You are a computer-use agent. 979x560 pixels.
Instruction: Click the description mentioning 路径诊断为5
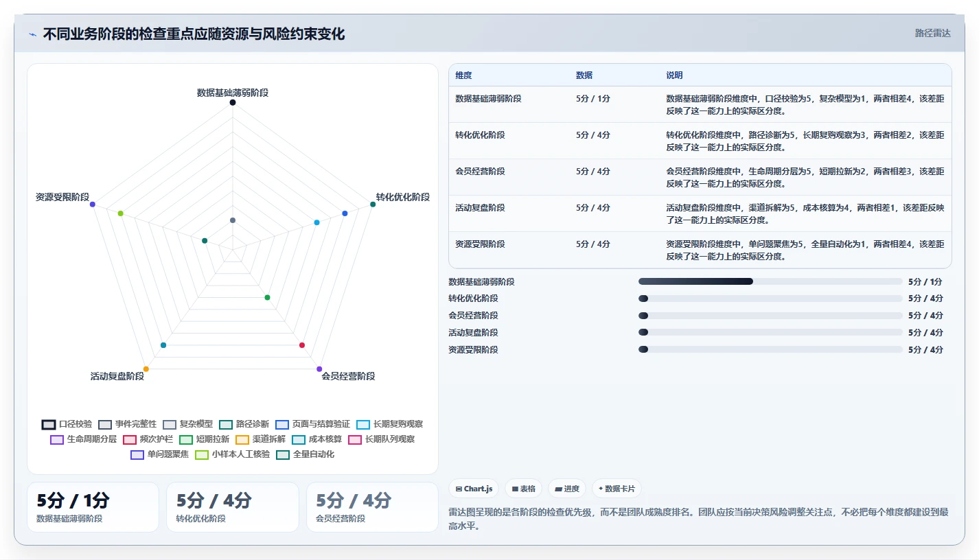tap(805, 141)
